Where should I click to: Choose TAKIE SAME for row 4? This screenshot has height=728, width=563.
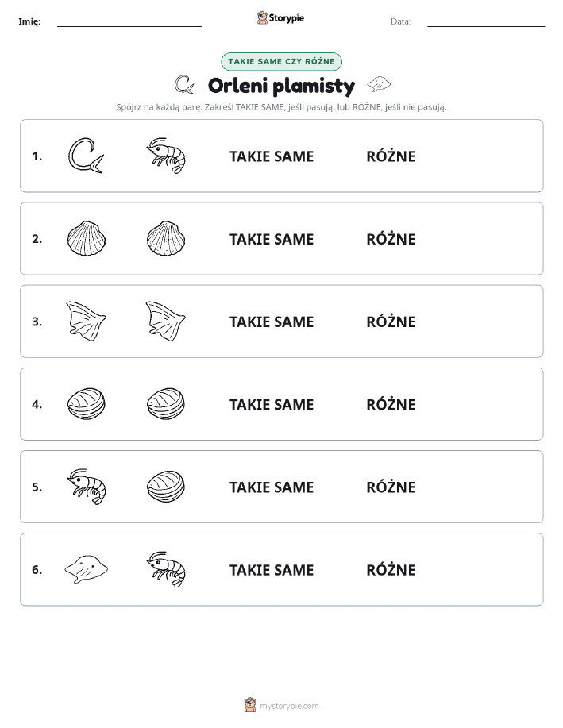(x=272, y=404)
